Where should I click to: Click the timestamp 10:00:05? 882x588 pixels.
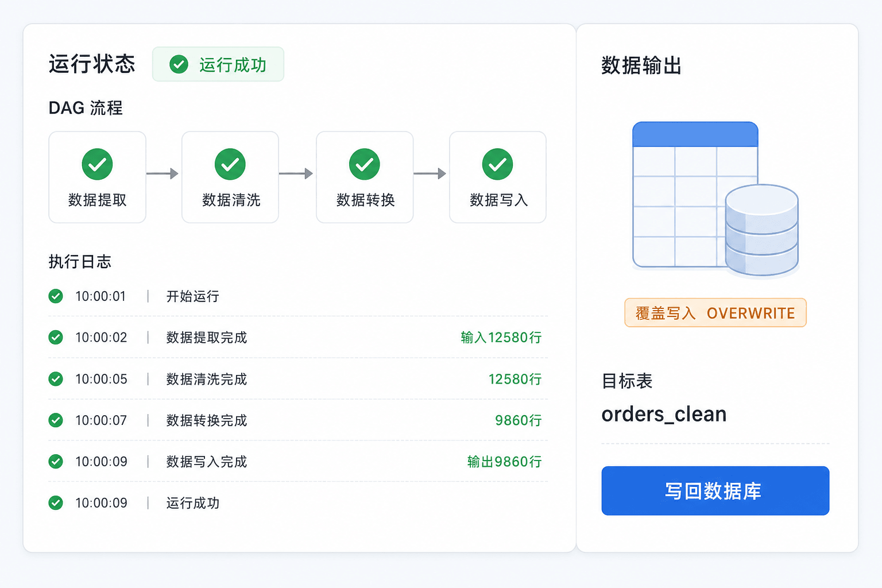[x=101, y=379]
